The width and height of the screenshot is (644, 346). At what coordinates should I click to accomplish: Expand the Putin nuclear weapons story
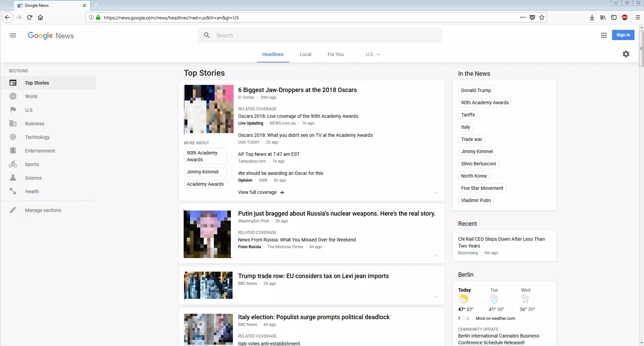click(436, 255)
